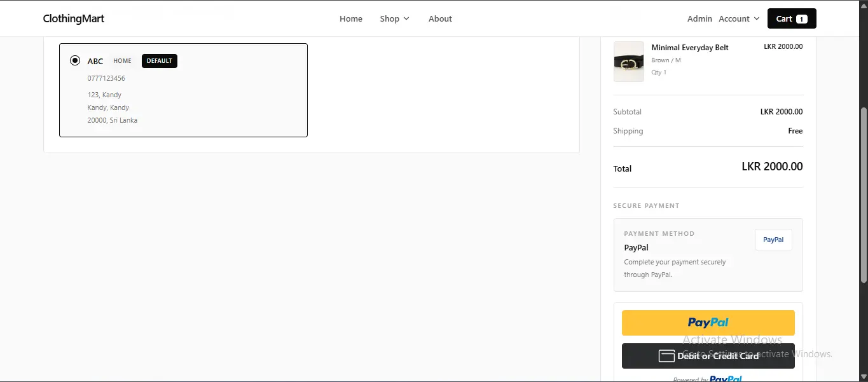Click the Free shipping value
The width and height of the screenshot is (868, 382).
(796, 131)
